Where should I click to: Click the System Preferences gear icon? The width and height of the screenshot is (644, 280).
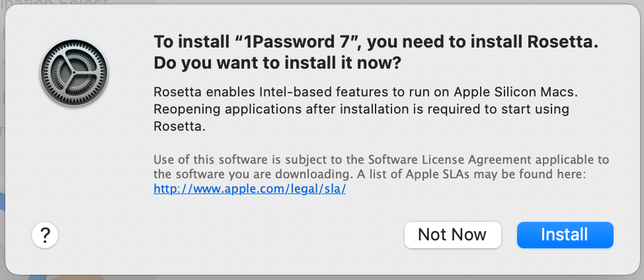[x=74, y=73]
